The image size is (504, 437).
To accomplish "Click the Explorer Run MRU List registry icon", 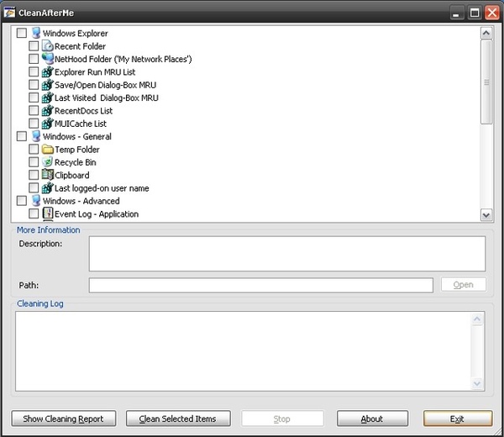I will click(48, 71).
